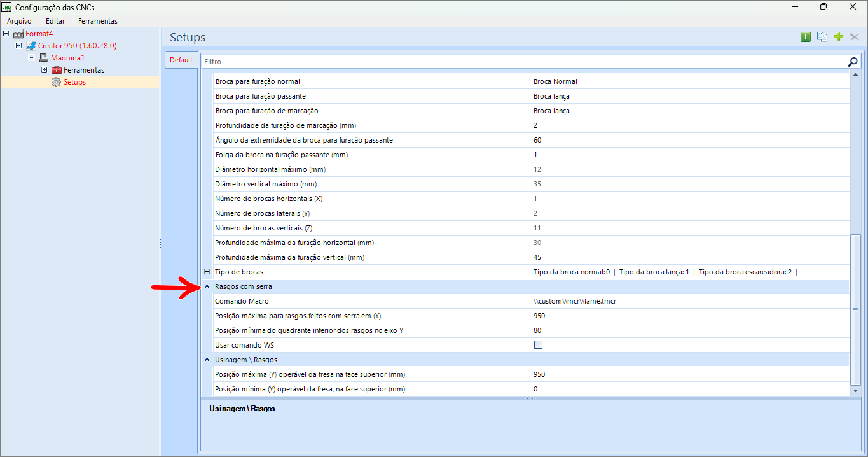Viewport: 868px width, 457px height.
Task: Select the Usar comando WS label
Action: (x=245, y=345)
